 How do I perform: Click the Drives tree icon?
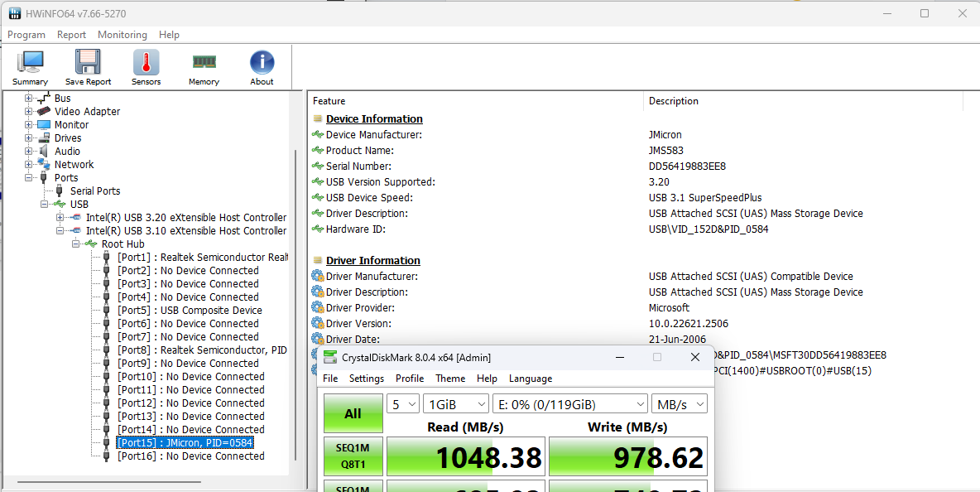[x=44, y=137]
